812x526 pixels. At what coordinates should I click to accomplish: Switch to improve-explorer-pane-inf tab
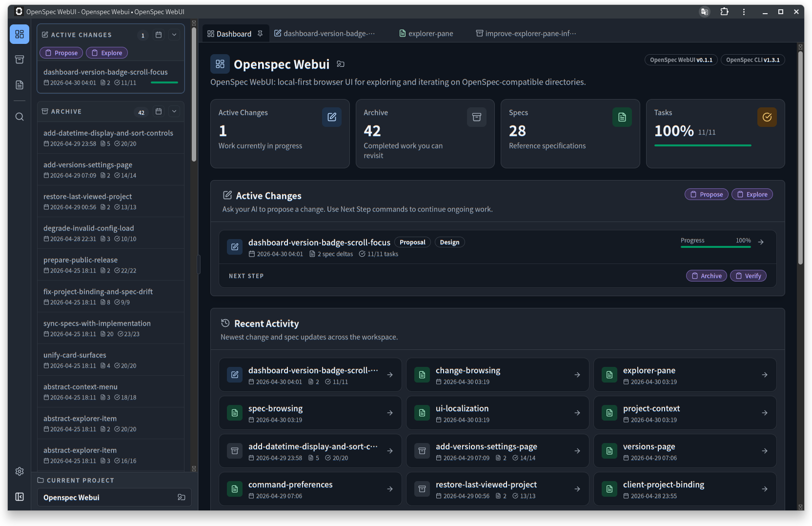point(526,34)
